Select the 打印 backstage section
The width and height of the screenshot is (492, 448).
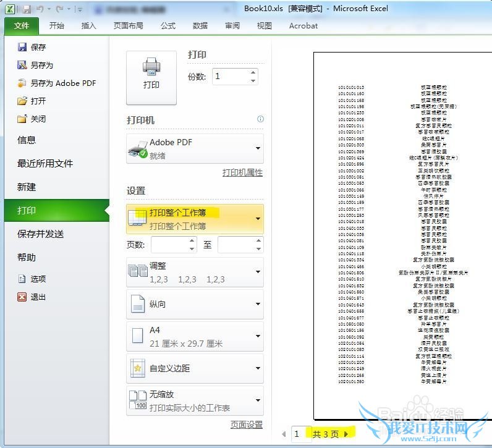(56, 210)
